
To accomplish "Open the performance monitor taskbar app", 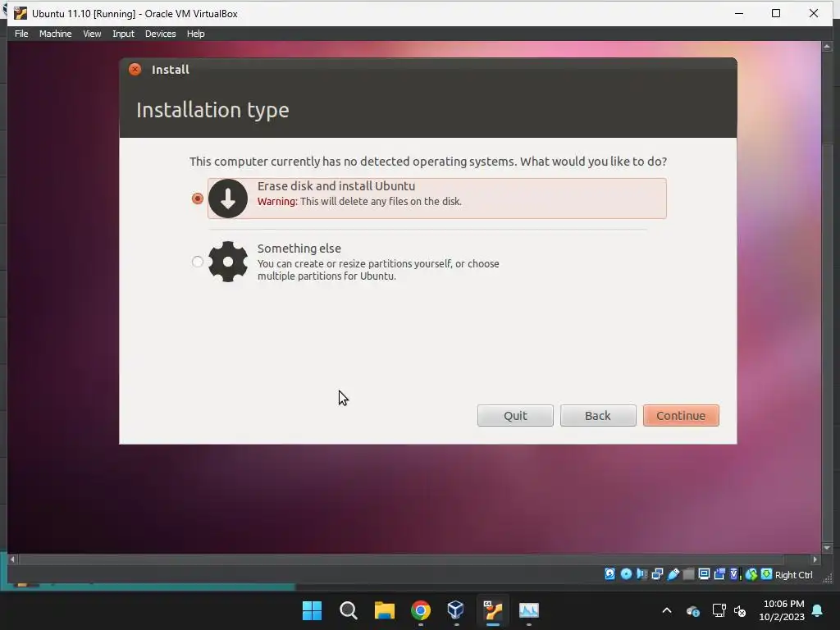I will point(529,610).
